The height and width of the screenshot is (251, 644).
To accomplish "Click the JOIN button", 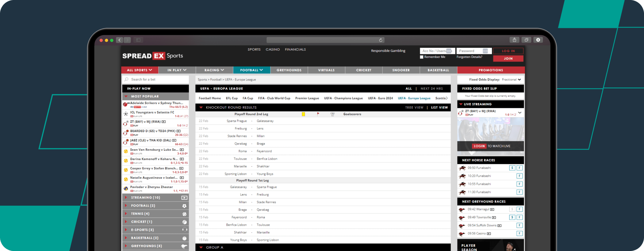I will coord(508,59).
